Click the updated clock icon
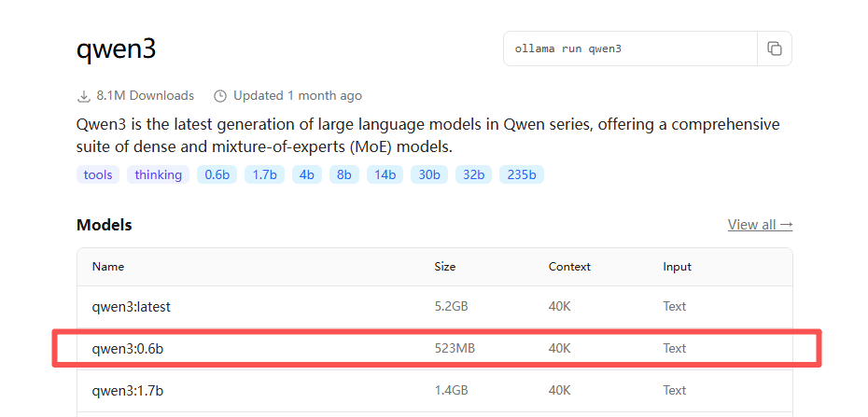Image resolution: width=868 pixels, height=417 pixels. click(x=220, y=96)
